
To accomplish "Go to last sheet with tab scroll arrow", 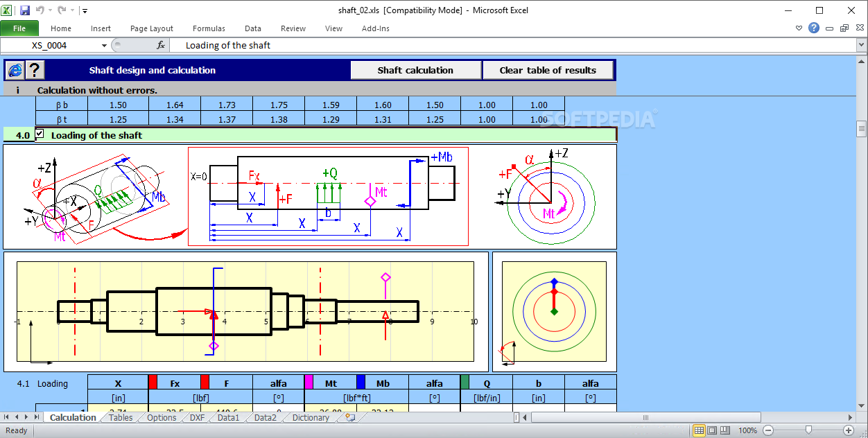I will [x=37, y=417].
